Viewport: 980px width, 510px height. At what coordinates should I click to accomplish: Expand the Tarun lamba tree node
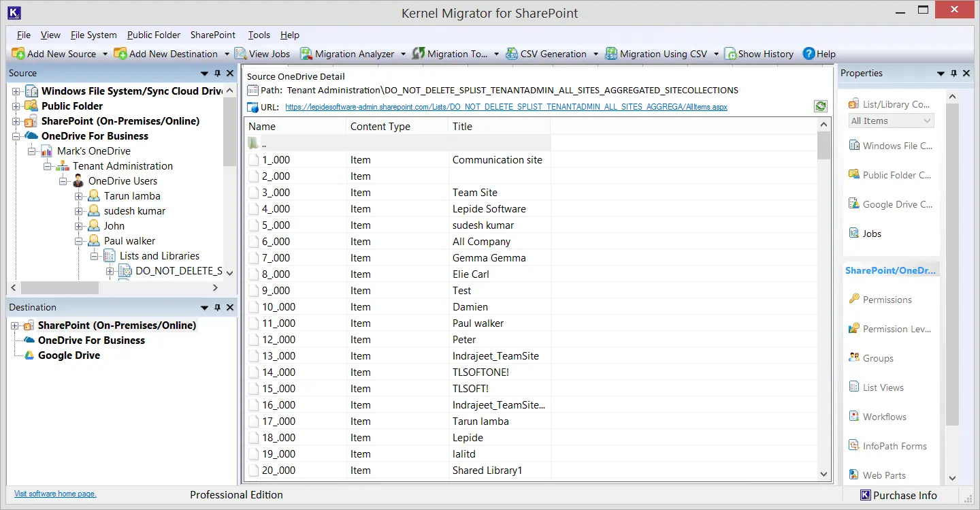pyautogui.click(x=79, y=195)
